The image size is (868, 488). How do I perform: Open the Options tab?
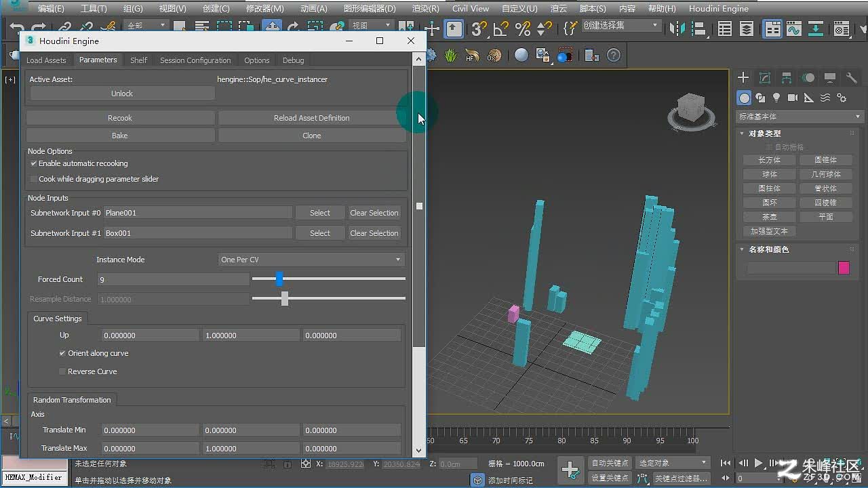(257, 60)
